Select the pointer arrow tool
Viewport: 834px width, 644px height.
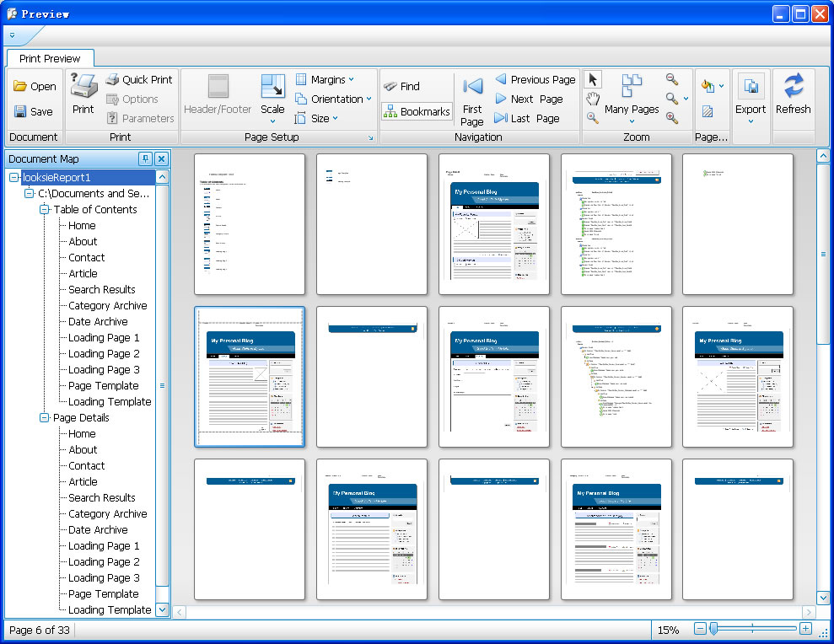[593, 79]
